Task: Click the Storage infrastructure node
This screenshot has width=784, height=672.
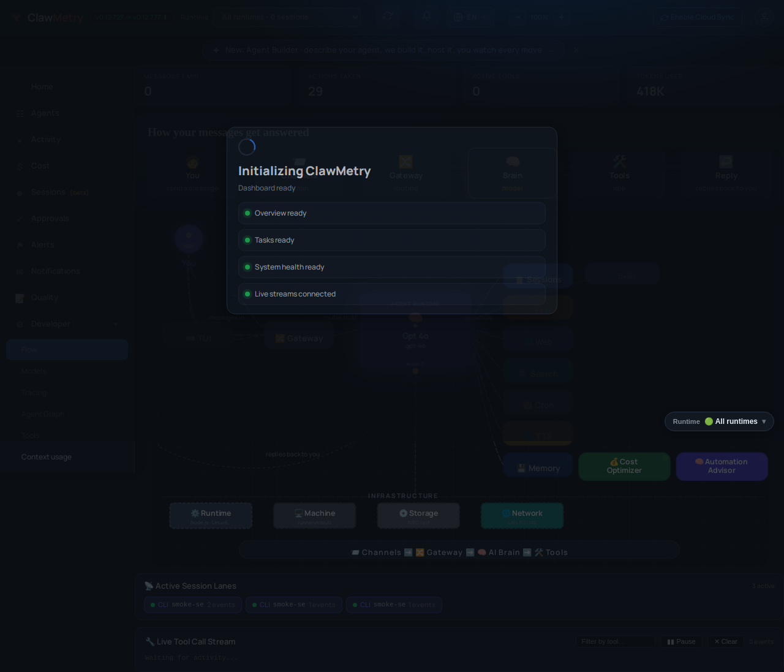Action: click(418, 516)
